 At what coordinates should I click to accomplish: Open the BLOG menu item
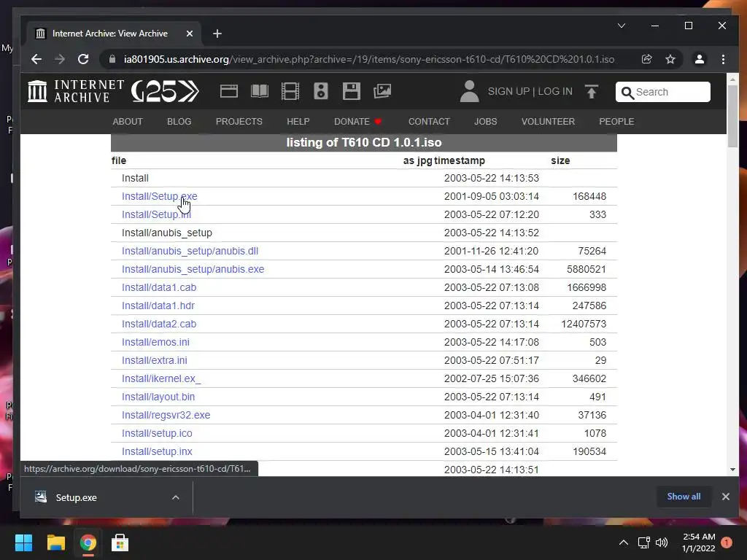pos(179,122)
